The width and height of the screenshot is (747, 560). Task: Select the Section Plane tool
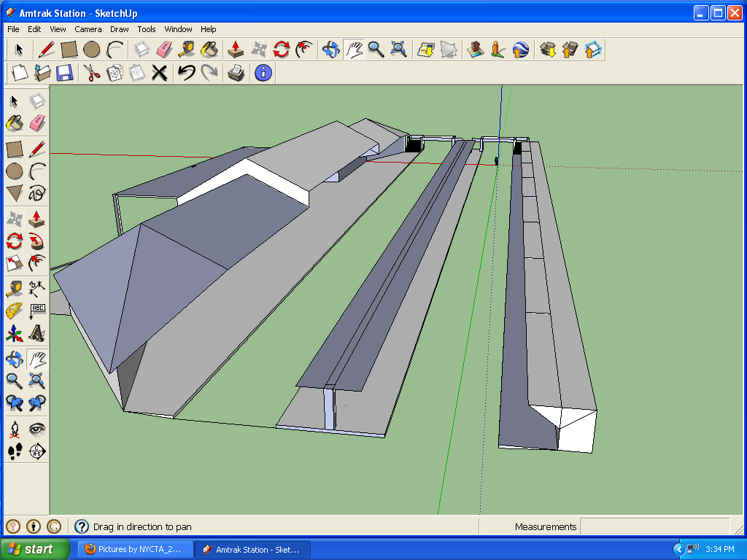(x=37, y=451)
